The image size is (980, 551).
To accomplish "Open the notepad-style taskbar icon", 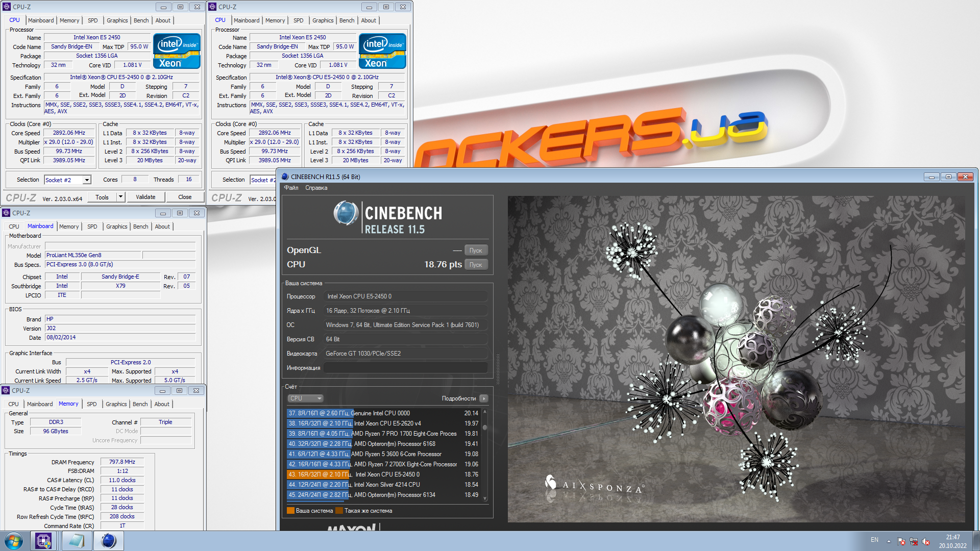I will (x=77, y=541).
